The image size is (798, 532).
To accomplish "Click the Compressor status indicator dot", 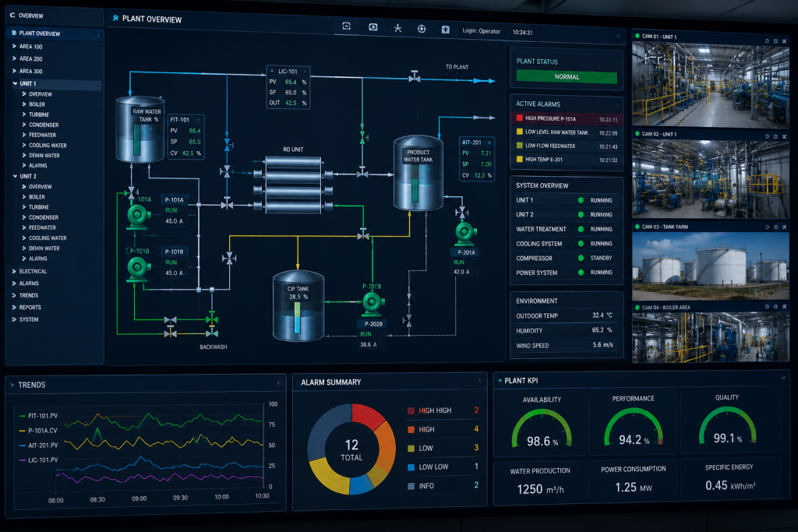I will pos(581,258).
